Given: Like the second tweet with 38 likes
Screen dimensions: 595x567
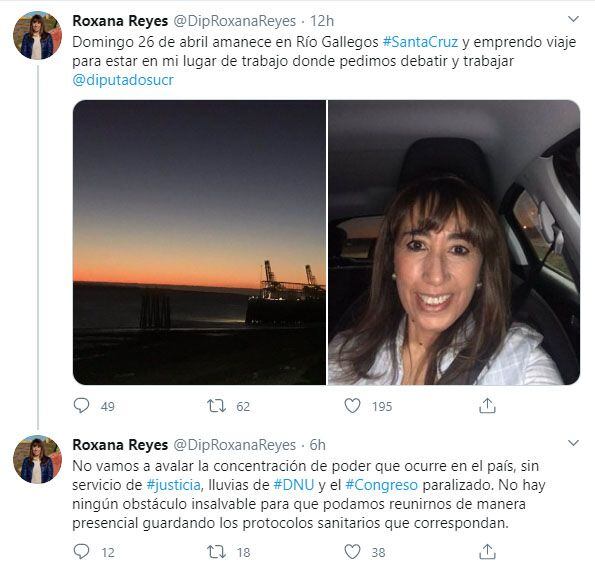Looking at the screenshot, I should (x=352, y=551).
